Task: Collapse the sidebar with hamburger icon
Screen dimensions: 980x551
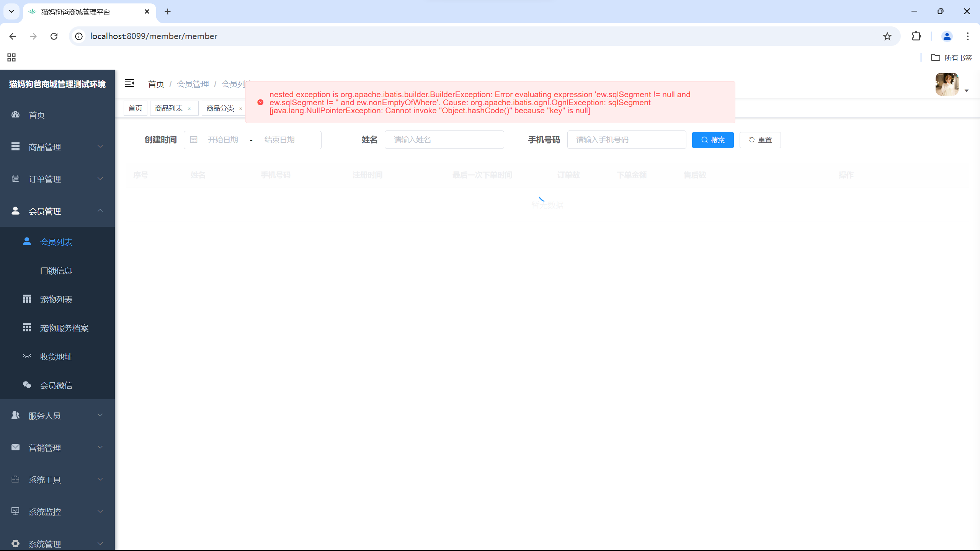Action: pyautogui.click(x=129, y=83)
